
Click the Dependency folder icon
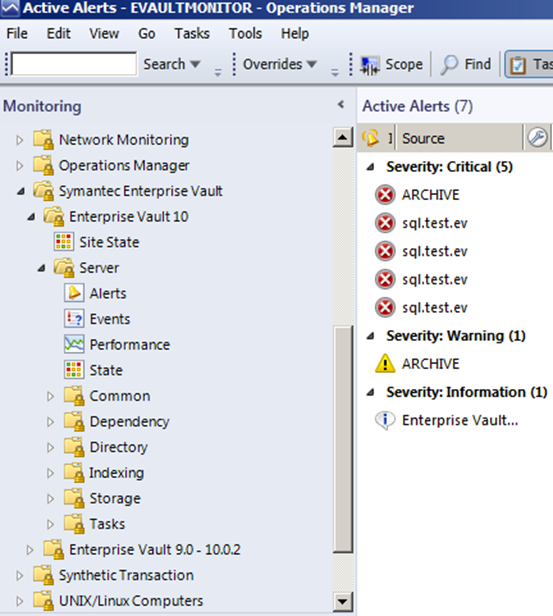click(74, 421)
